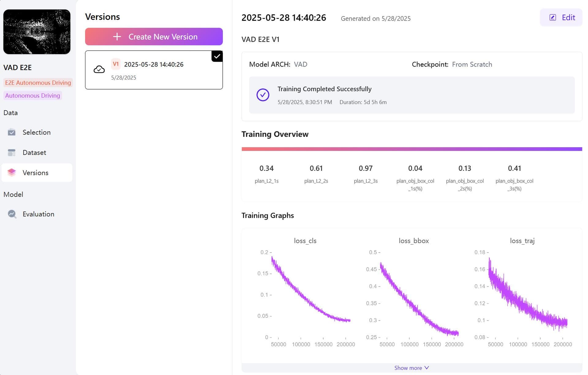Image resolution: width=588 pixels, height=375 pixels.
Task: Click the VAD E2E point cloud thumbnail
Action: (37, 32)
